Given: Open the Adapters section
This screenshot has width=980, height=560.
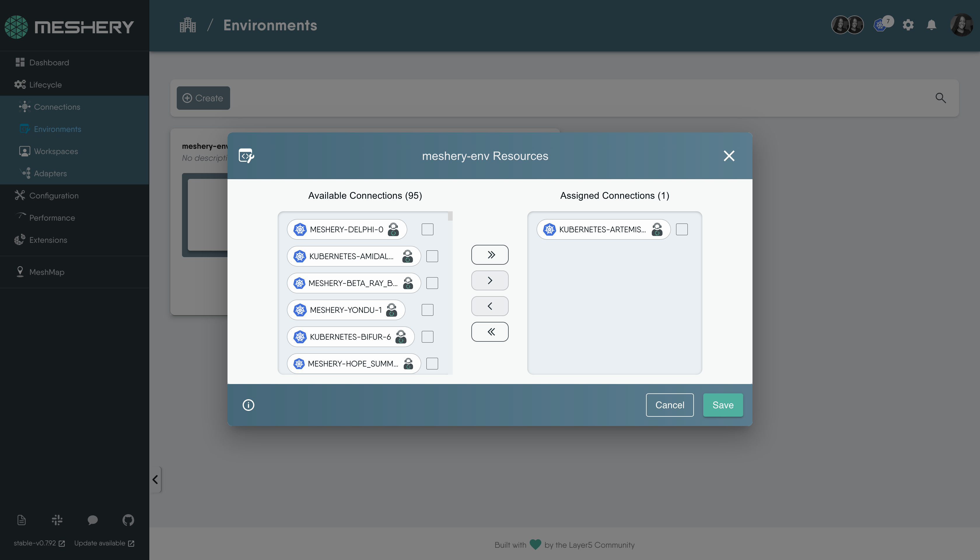Looking at the screenshot, I should (50, 173).
